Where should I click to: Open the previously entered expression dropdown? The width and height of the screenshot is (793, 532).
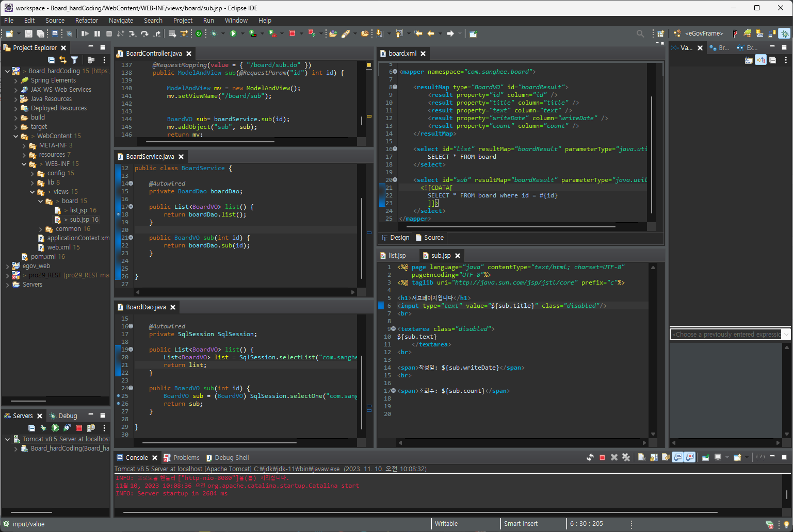786,335
